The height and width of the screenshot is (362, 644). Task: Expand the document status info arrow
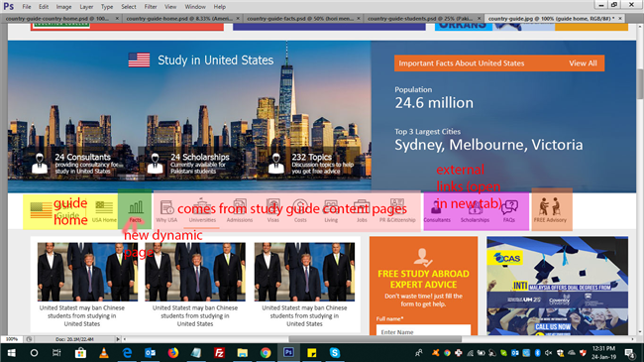click(118, 339)
